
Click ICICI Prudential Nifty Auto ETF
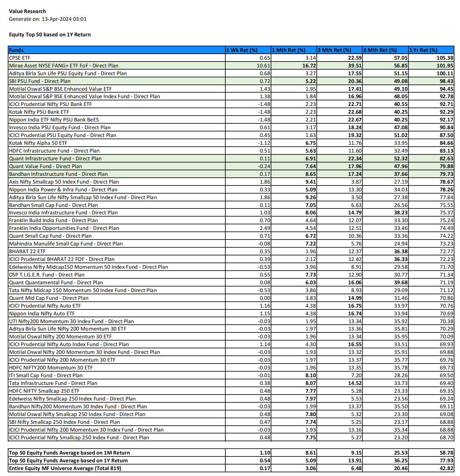pyautogui.click(x=45, y=306)
